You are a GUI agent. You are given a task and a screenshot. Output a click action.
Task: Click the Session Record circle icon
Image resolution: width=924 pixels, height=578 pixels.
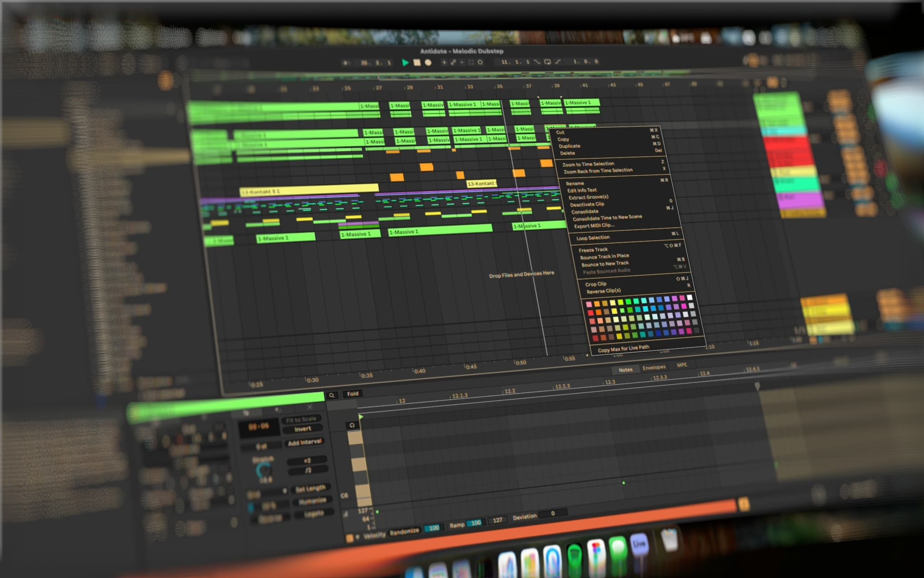(480, 62)
